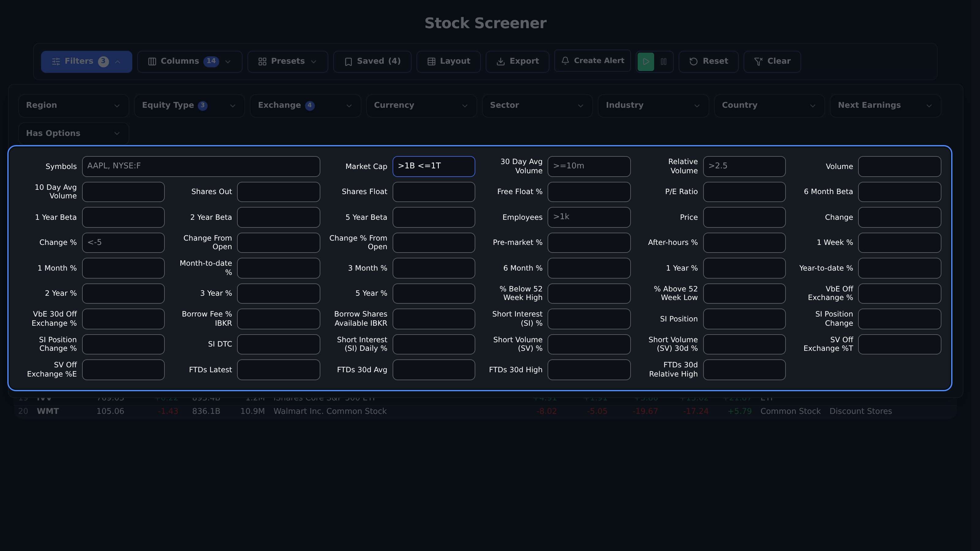The height and width of the screenshot is (551, 980).
Task: Click the Change % input field
Action: (123, 243)
